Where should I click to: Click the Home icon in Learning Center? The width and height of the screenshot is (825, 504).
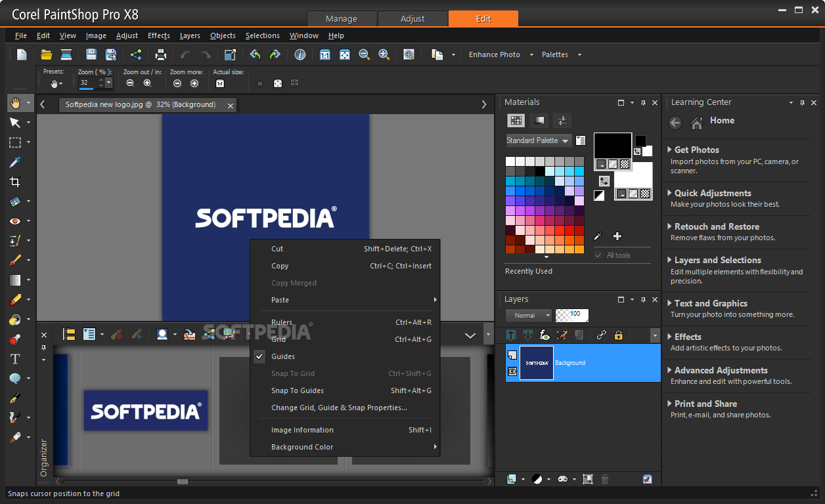click(x=698, y=122)
